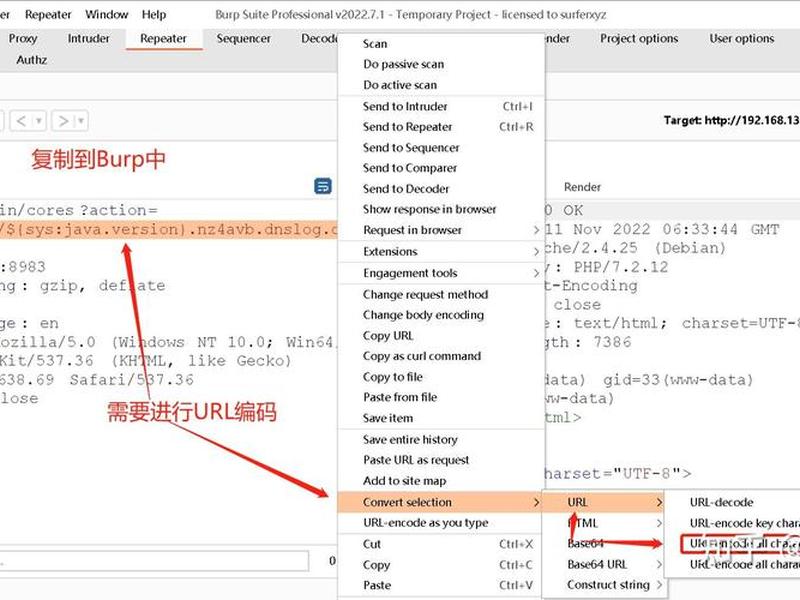Open the Base64 URL conversion submenu
800x600 pixels.
(x=604, y=564)
